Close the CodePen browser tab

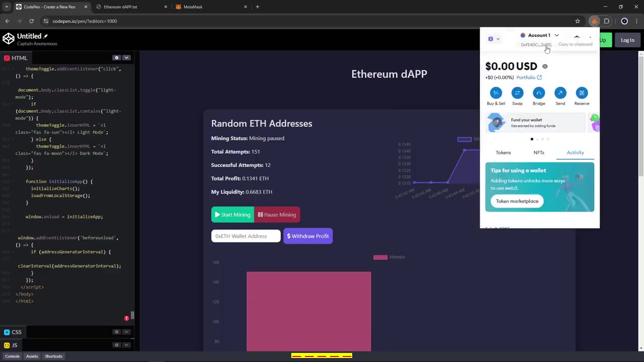point(86,7)
